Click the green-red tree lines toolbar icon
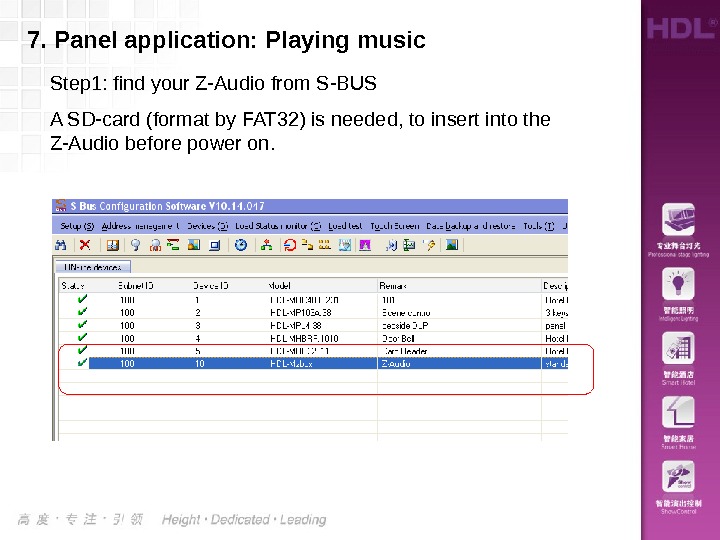 [173, 245]
